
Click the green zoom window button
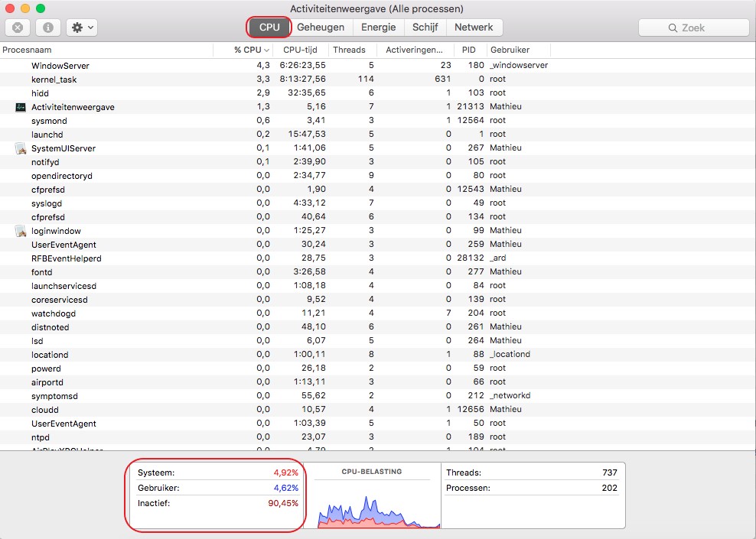coord(41,8)
